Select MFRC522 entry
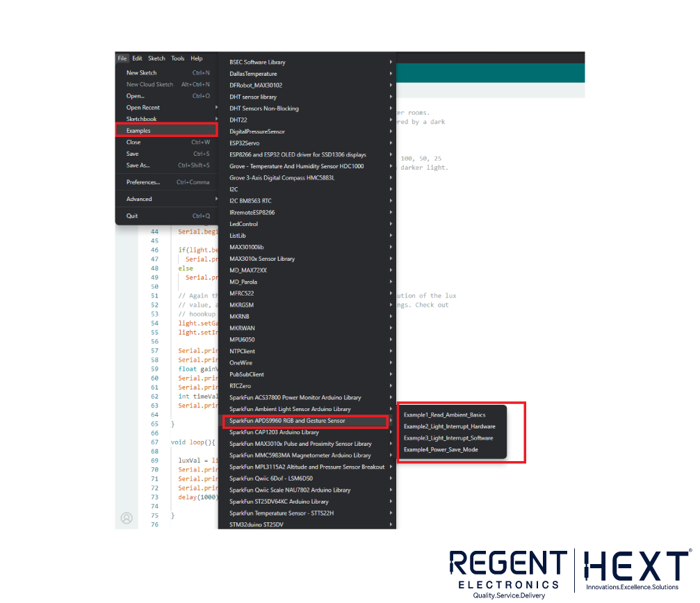700x603 pixels. 307,294
